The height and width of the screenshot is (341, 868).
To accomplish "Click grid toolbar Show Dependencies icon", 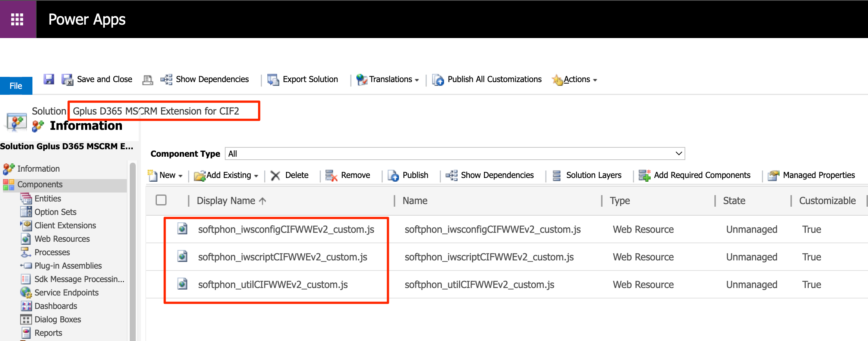I will coord(452,175).
